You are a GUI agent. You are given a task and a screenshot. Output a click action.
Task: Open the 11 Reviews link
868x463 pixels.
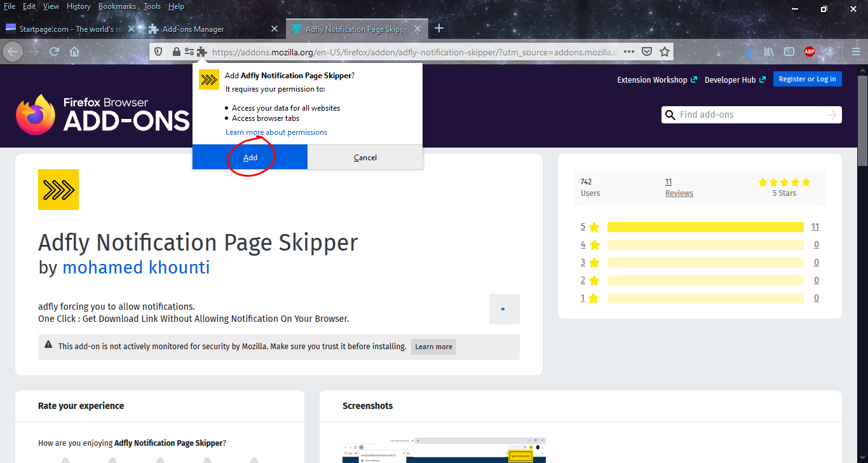(679, 188)
